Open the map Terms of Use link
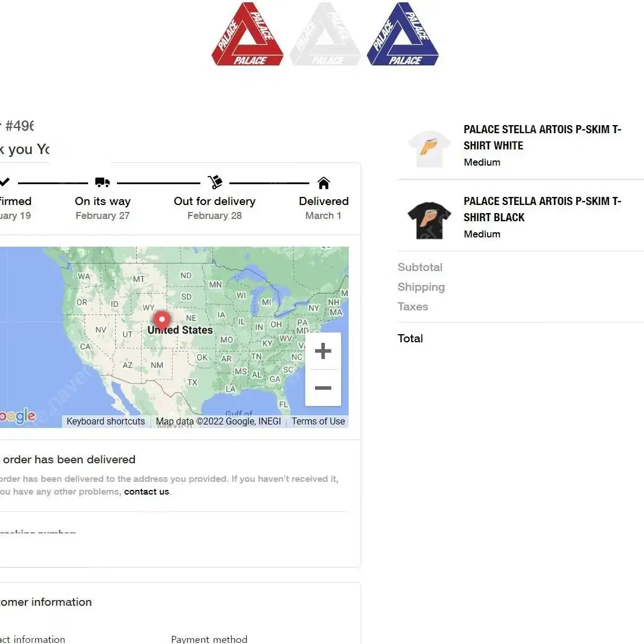This screenshot has height=644, width=644. (x=318, y=422)
